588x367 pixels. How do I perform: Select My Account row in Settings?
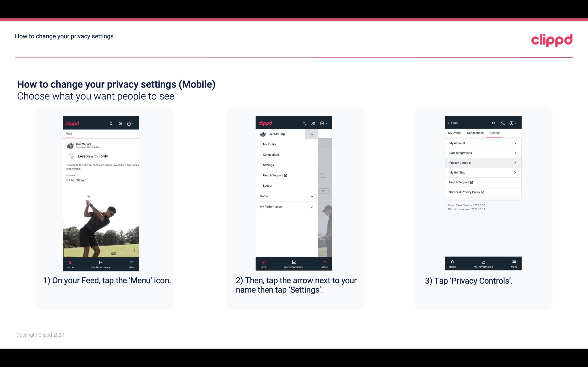click(x=483, y=143)
